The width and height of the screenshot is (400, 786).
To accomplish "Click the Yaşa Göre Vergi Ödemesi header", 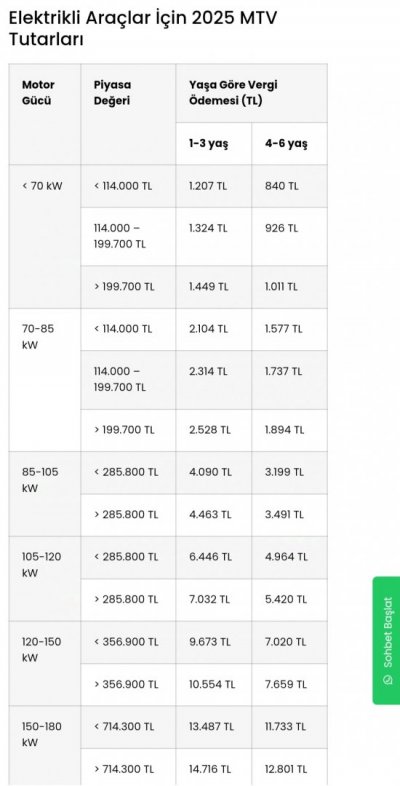I will pyautogui.click(x=252, y=93).
